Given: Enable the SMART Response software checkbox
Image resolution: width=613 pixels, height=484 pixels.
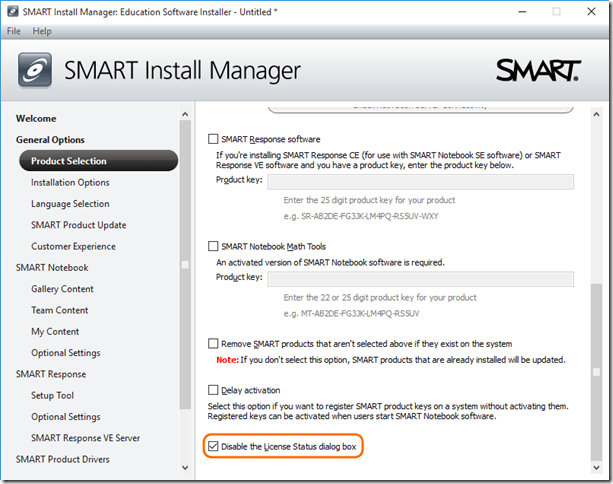Looking at the screenshot, I should click(x=212, y=139).
